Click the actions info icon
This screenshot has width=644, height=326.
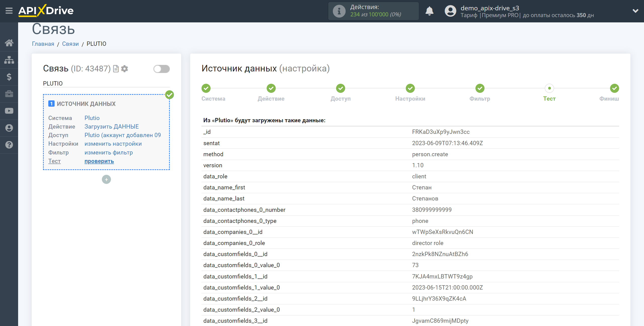point(339,11)
